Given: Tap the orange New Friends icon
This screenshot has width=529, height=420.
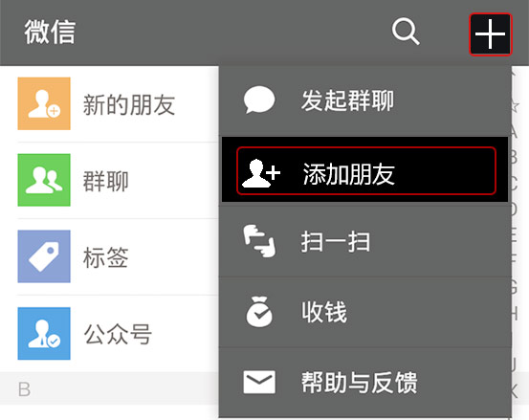Looking at the screenshot, I should tap(44, 103).
